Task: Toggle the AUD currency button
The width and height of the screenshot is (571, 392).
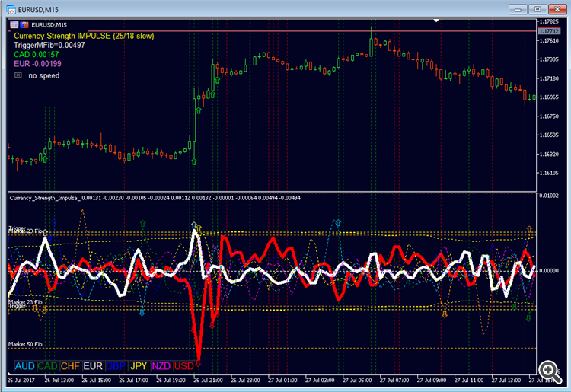Action: click(25, 366)
